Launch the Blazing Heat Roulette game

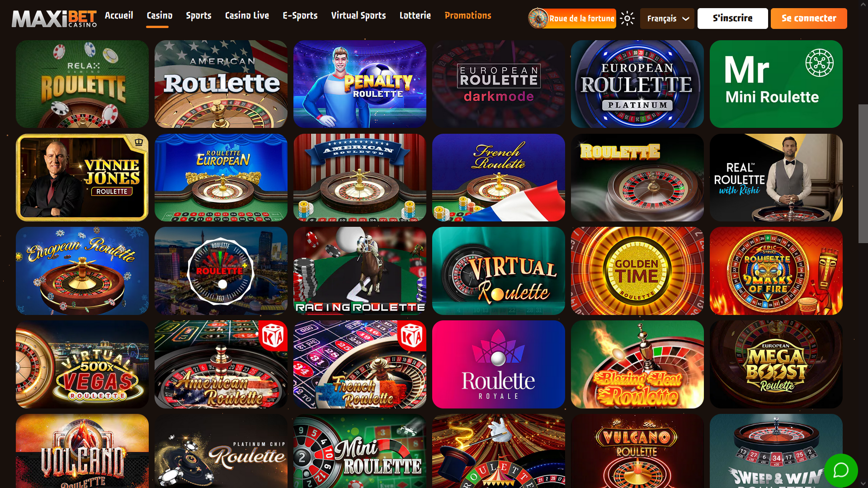[x=637, y=365]
